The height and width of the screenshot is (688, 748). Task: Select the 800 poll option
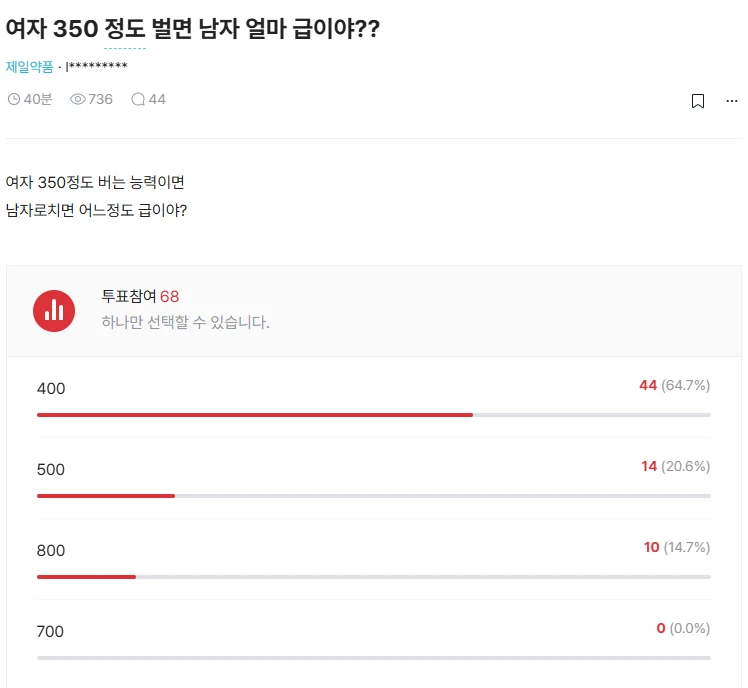coord(374,559)
